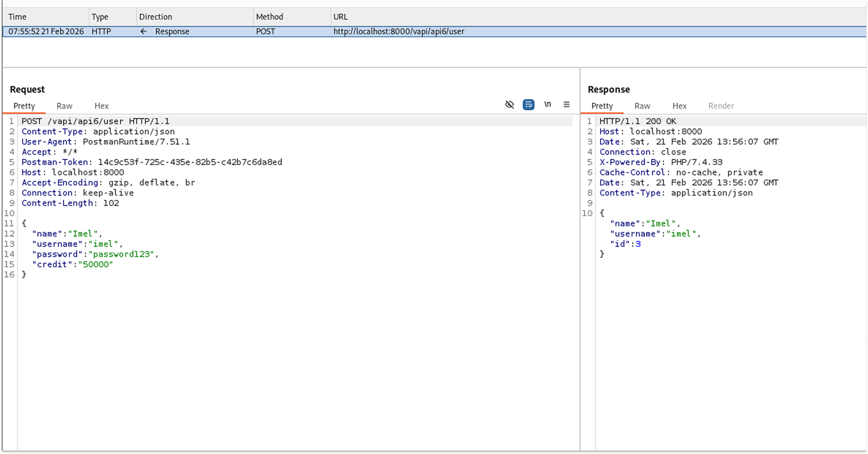Toggle the blue word wrap icon

pos(528,105)
